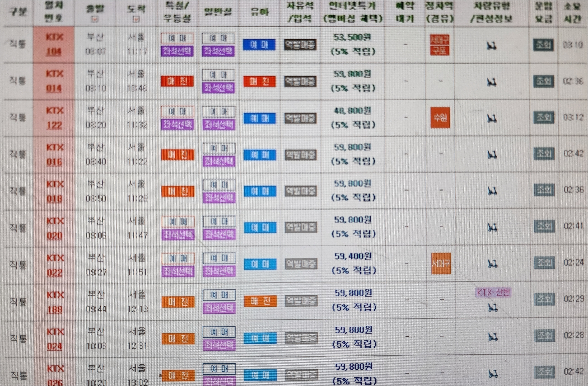Image resolution: width=588 pixels, height=386 pixels.
Task: Open train composition icon for KTX 016
Action: 492,155
